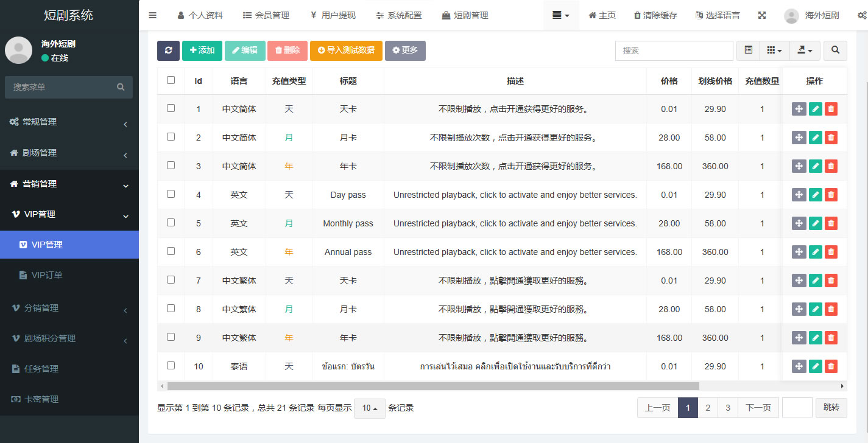Image resolution: width=868 pixels, height=443 pixels.
Task: Click green edit pencil for row 1
Action: pos(815,109)
